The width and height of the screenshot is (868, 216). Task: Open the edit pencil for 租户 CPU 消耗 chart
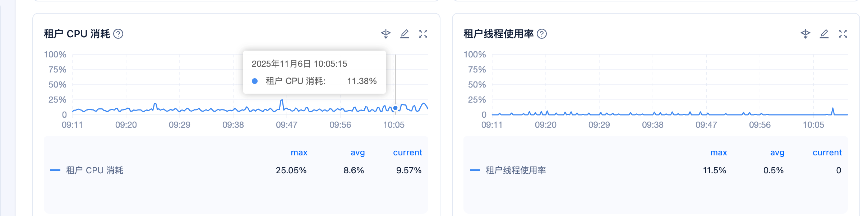(405, 34)
